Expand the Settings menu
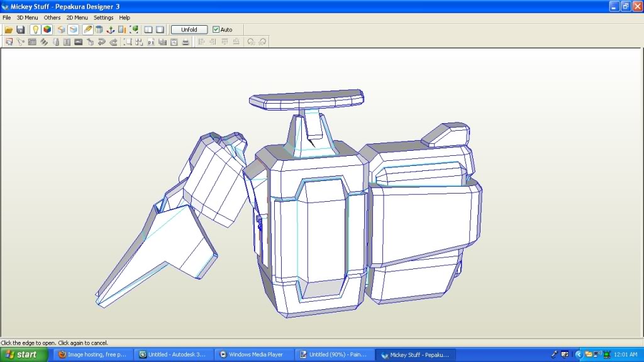 tap(104, 18)
